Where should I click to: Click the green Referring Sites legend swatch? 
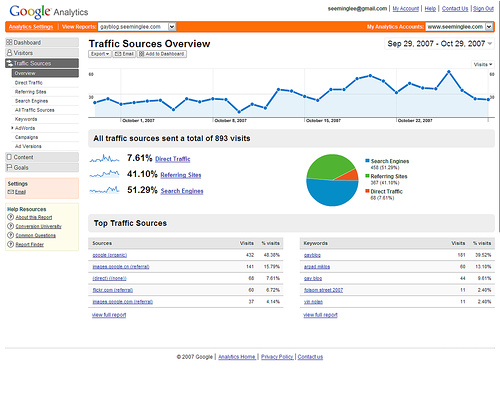367,176
